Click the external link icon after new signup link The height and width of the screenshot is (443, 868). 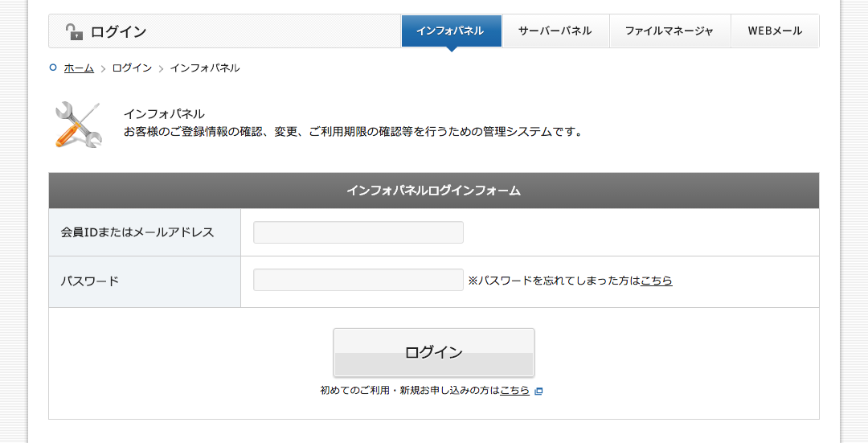point(538,391)
